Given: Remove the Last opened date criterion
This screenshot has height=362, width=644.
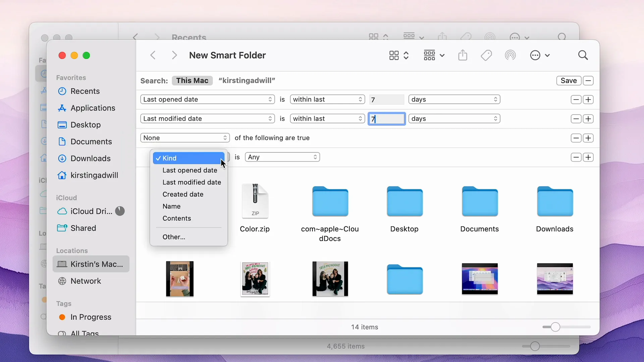Looking at the screenshot, I should point(576,100).
